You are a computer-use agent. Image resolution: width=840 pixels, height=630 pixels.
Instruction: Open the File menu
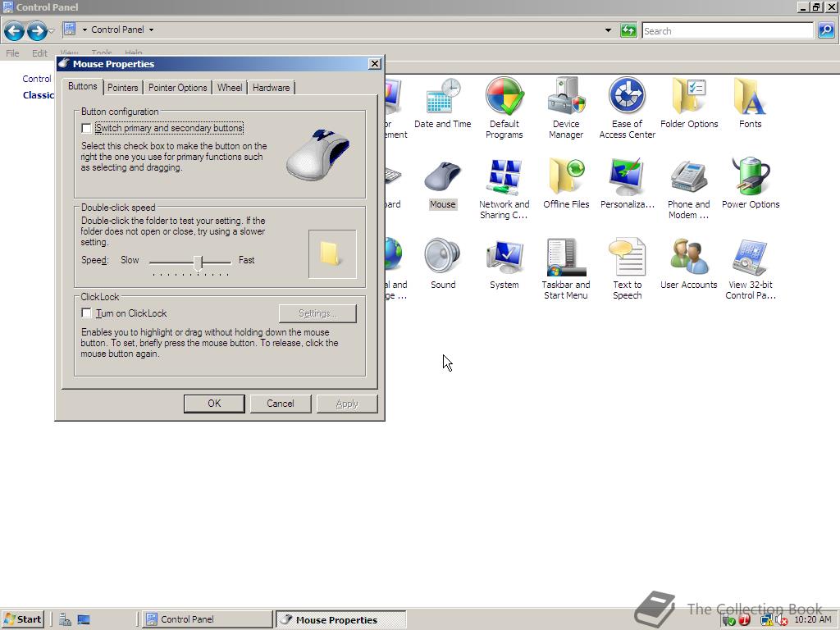(12, 53)
